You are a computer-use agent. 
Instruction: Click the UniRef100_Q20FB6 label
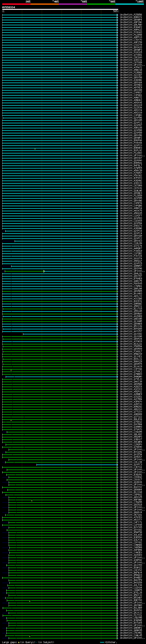coord(131,118)
